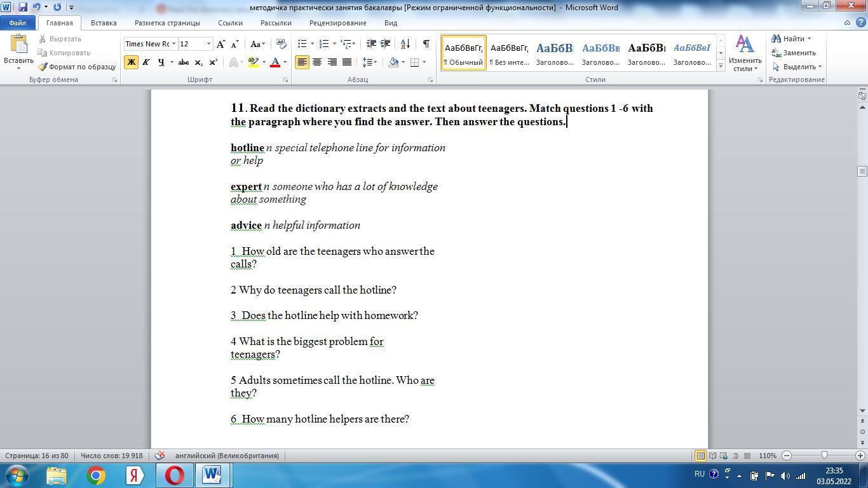The image size is (868, 488).
Task: Click the Redo icon in title bar
Action: pos(57,7)
